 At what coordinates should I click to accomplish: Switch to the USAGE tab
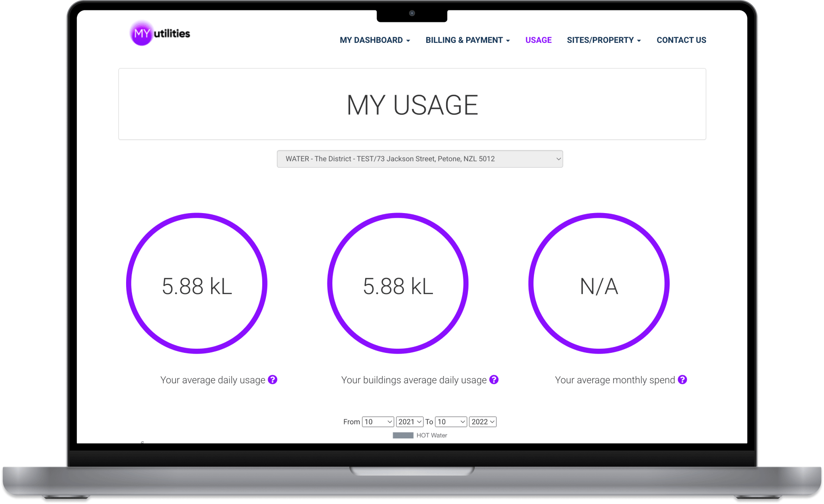pos(538,40)
